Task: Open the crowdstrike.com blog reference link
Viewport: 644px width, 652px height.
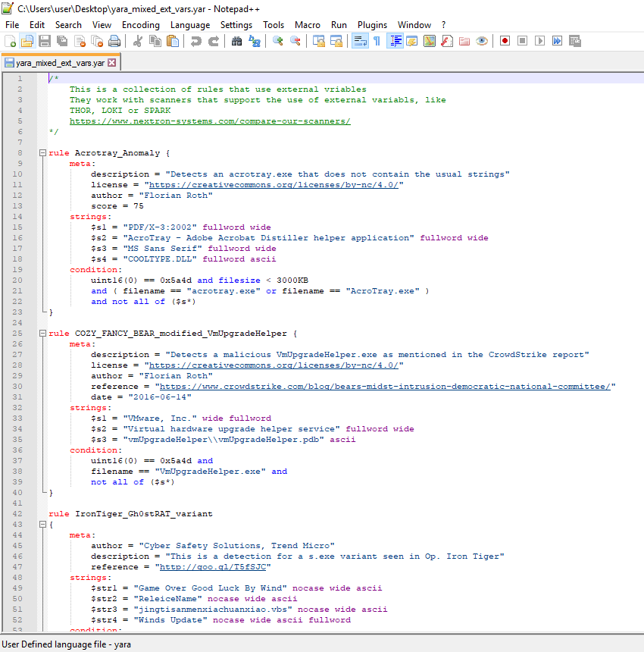Action: (x=385, y=387)
